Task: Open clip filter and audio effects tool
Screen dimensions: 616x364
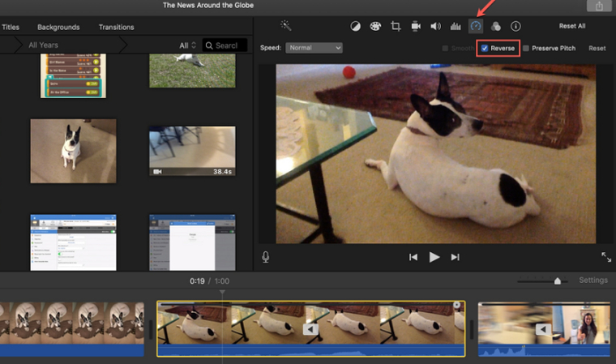Action: point(496,26)
